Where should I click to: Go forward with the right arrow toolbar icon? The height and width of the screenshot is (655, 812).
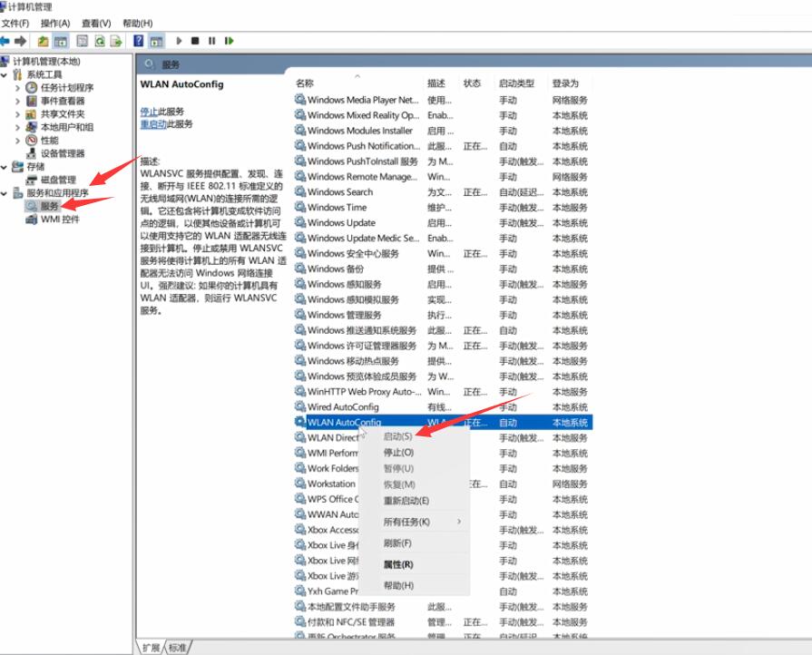coord(20,41)
